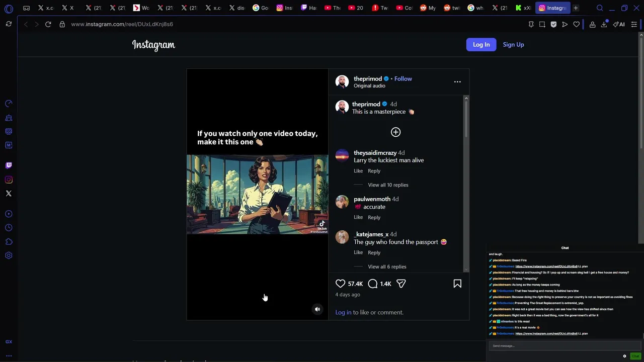Open the bookmark heart icon in address bar
This screenshot has width=644, height=362.
[577, 24]
